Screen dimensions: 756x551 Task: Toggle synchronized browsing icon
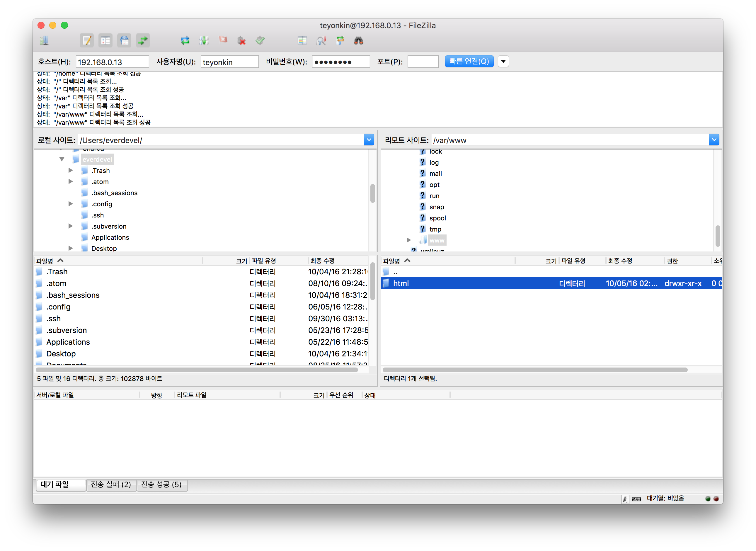pyautogui.click(x=340, y=41)
